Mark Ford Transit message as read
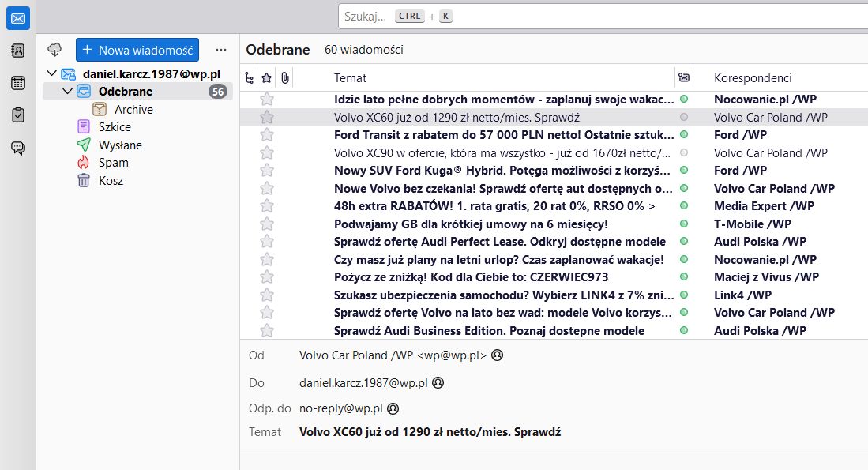Viewport: 868px width, 470px height. [x=684, y=134]
